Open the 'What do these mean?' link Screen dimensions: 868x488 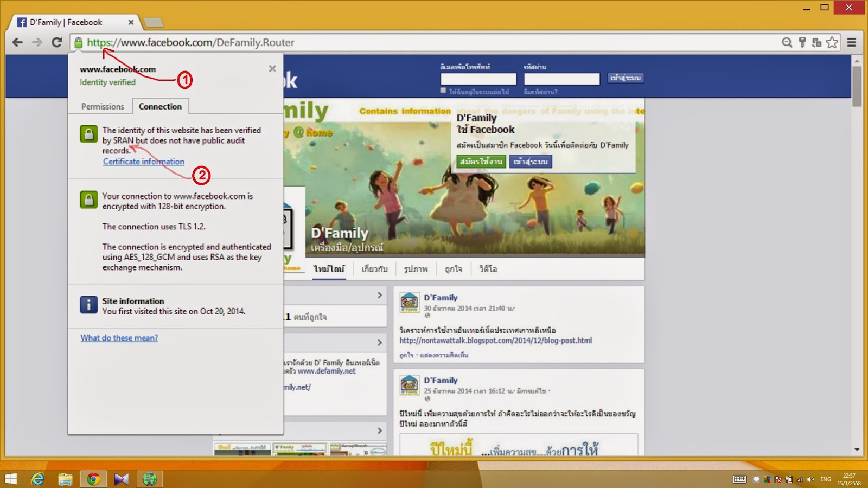pyautogui.click(x=119, y=338)
